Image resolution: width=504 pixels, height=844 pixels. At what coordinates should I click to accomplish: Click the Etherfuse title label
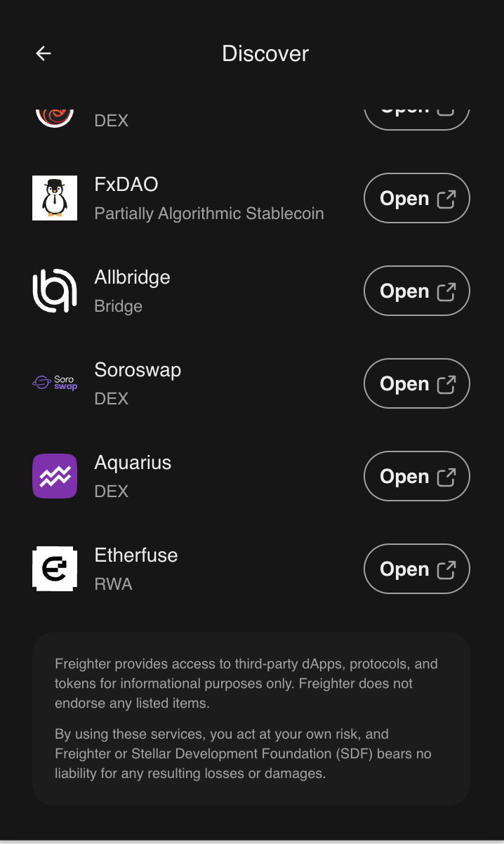point(136,555)
